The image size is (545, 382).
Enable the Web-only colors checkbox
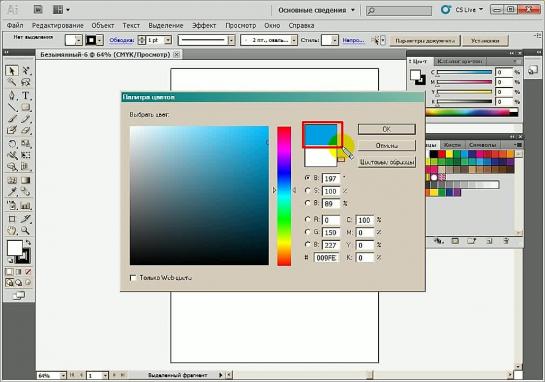click(x=133, y=278)
